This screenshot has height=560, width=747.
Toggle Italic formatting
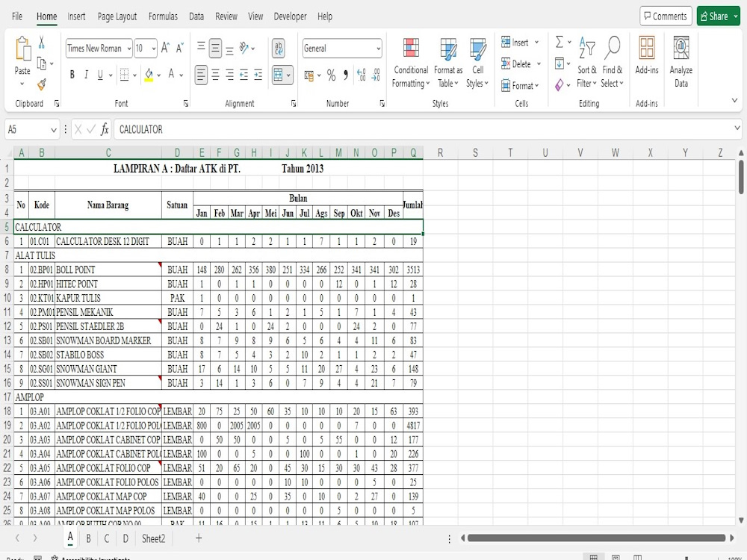(86, 75)
